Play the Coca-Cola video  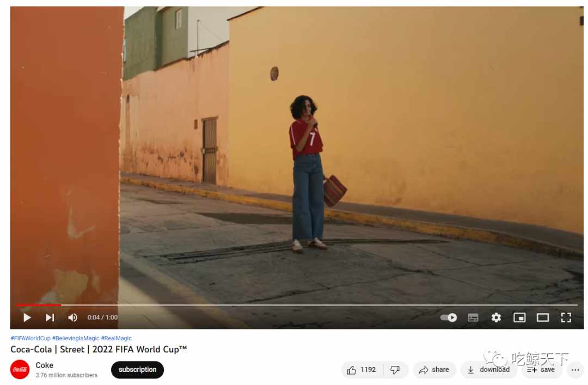(x=27, y=317)
